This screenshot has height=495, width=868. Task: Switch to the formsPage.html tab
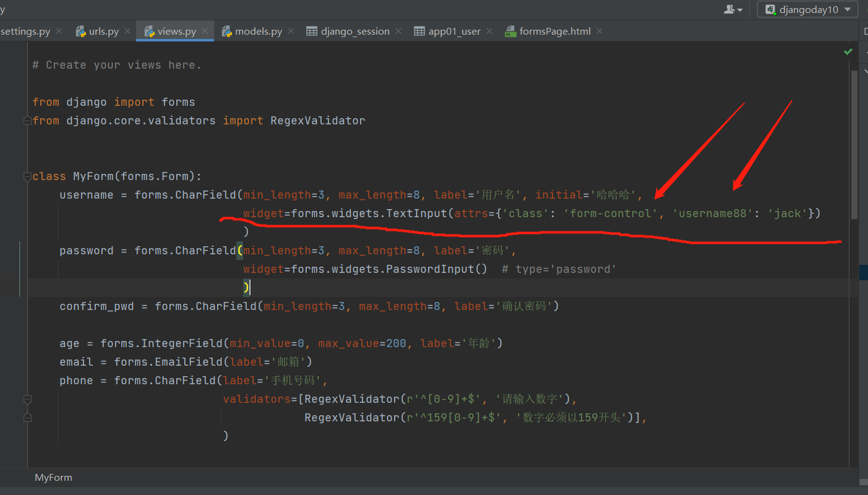(x=555, y=31)
